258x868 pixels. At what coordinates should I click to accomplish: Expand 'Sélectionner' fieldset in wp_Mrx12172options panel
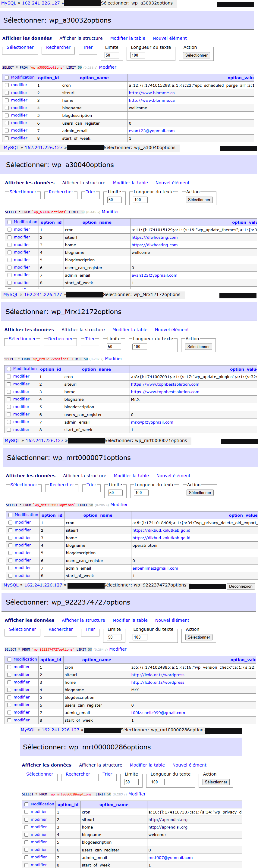[22, 339]
